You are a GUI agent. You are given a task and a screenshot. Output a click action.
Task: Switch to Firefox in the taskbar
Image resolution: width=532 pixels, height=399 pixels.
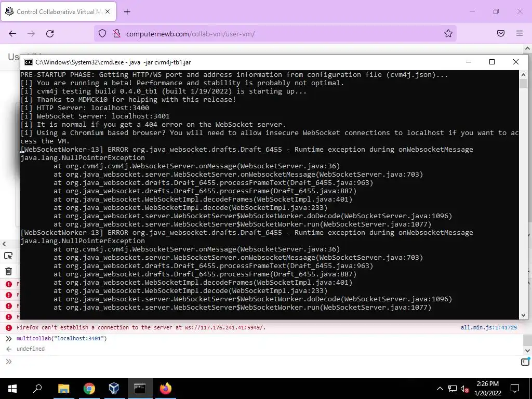(166, 389)
